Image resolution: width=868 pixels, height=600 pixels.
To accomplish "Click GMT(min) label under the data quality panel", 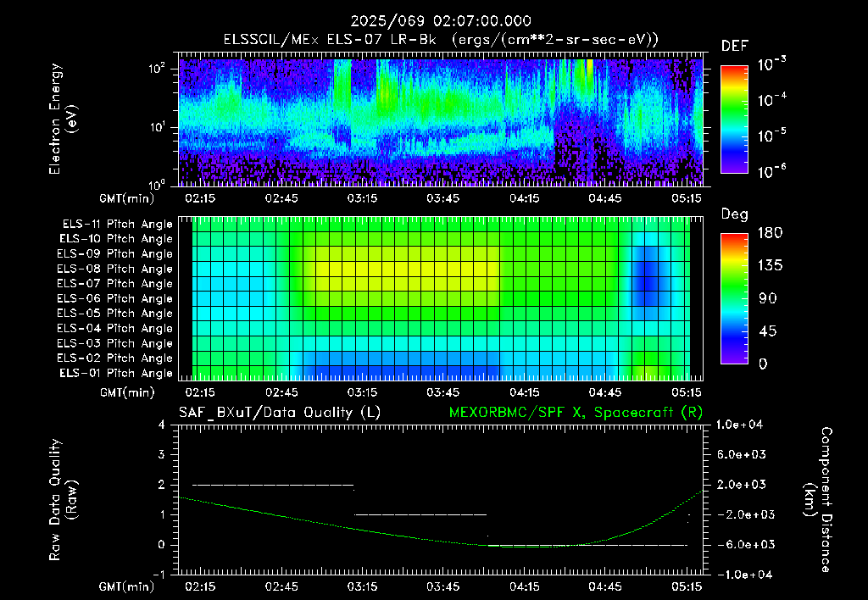I will pyautogui.click(x=127, y=586).
